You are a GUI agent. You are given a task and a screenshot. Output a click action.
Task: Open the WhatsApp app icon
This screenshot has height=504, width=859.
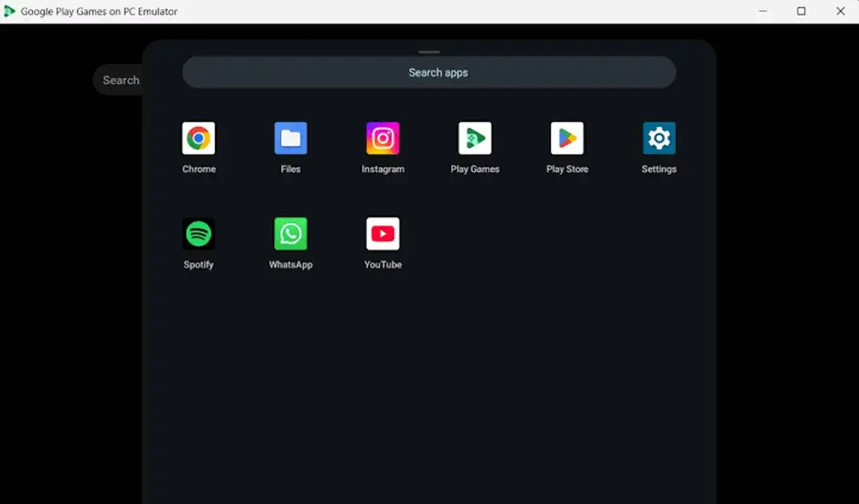pos(291,234)
